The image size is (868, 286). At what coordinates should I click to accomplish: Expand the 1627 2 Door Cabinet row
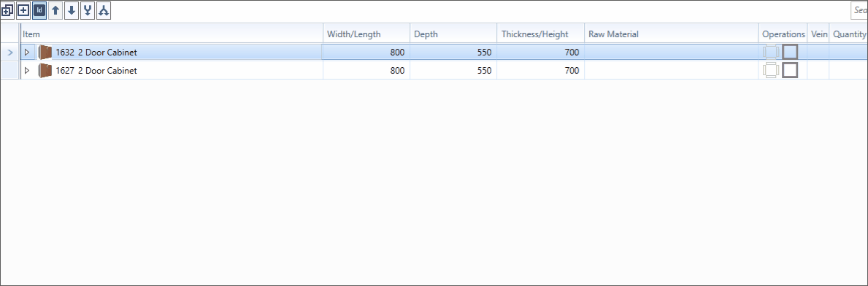point(26,70)
